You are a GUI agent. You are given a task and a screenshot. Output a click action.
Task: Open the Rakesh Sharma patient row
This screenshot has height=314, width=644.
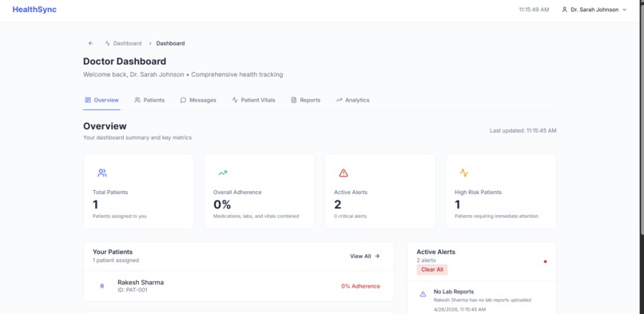point(239,286)
